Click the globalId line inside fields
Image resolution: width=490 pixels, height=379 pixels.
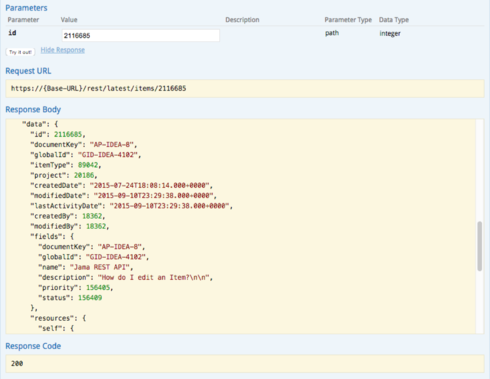pyautogui.click(x=94, y=257)
